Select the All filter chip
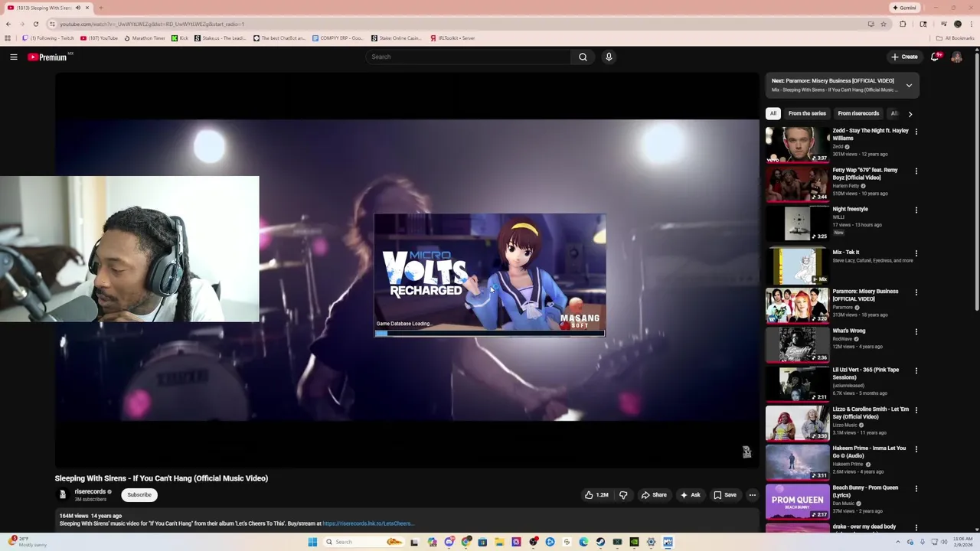This screenshot has width=980, height=551. [x=773, y=113]
